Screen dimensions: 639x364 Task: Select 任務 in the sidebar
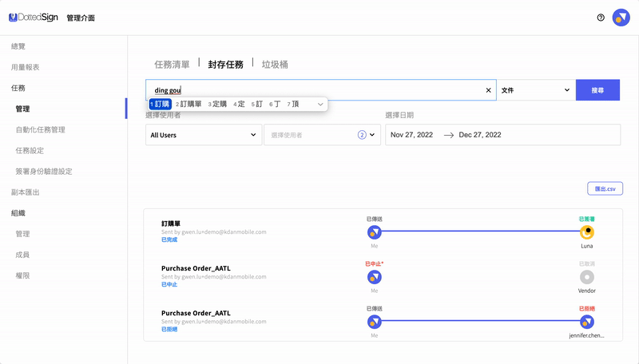click(x=18, y=88)
